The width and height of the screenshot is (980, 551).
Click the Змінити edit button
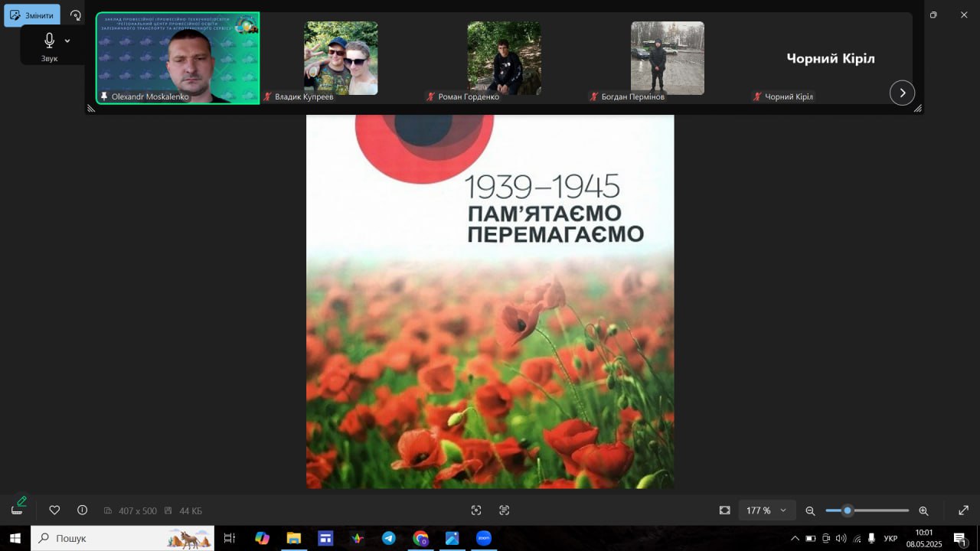[x=32, y=15]
